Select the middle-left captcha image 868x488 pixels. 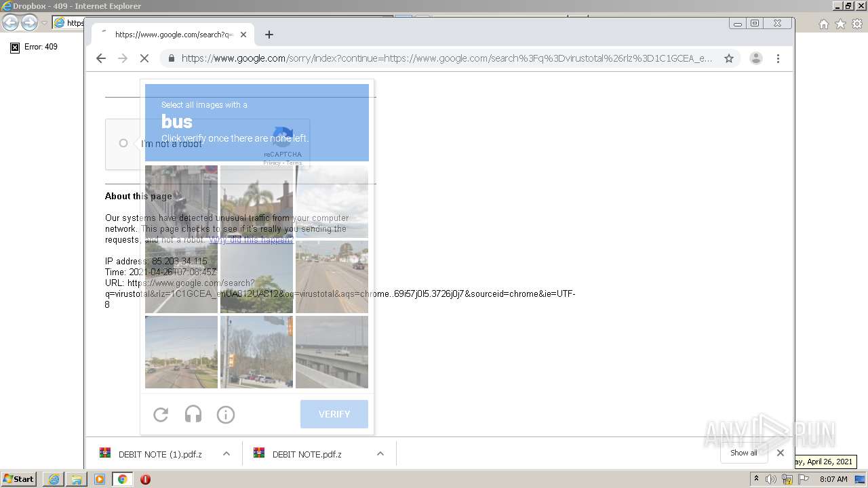point(181,277)
